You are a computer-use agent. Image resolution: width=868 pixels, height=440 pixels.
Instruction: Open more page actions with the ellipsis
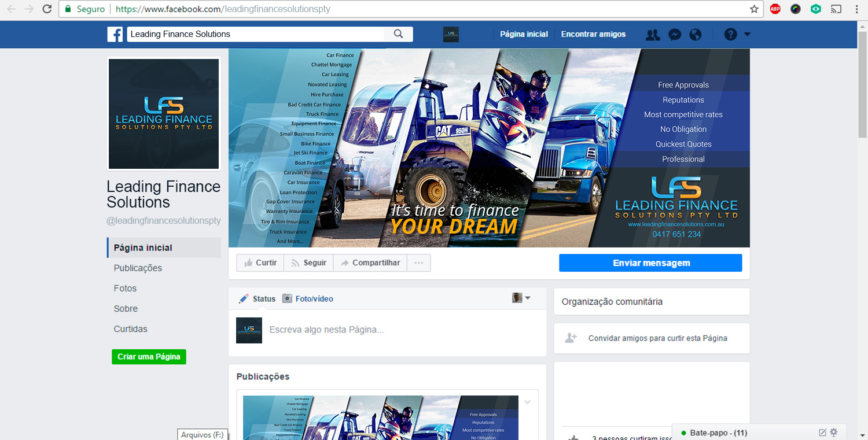(x=418, y=262)
